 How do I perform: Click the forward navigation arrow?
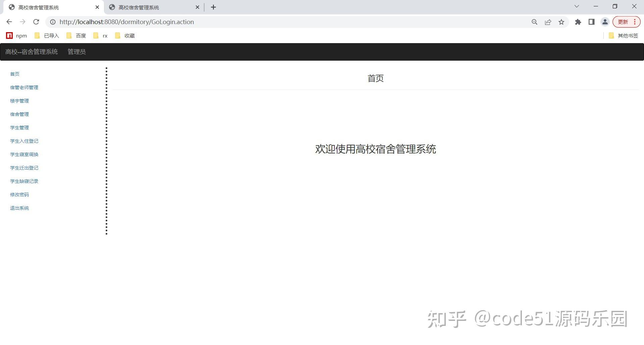point(22,22)
